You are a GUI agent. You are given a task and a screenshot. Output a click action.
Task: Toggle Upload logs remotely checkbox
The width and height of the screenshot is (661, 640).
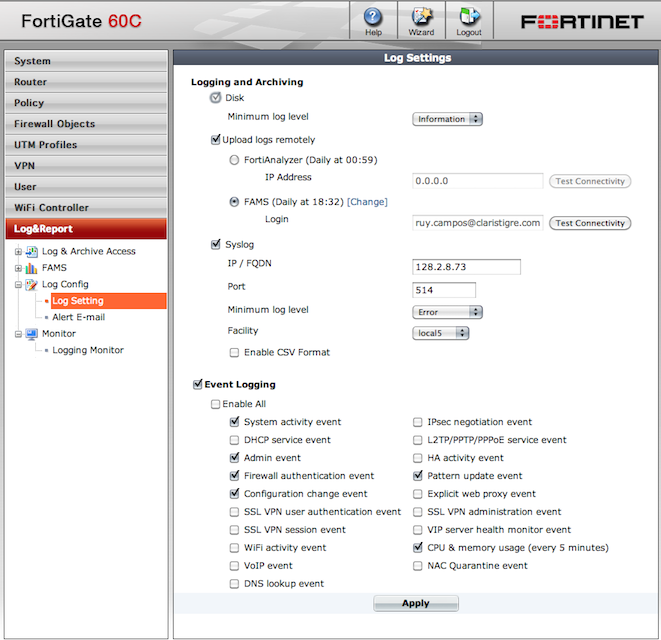click(215, 140)
